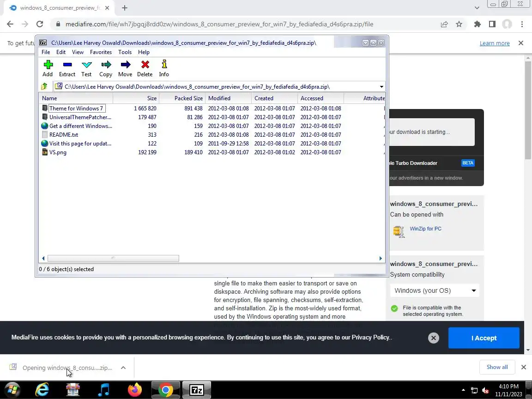Viewport: 532px width, 399px height.
Task: Open the View menu
Action: point(78,52)
